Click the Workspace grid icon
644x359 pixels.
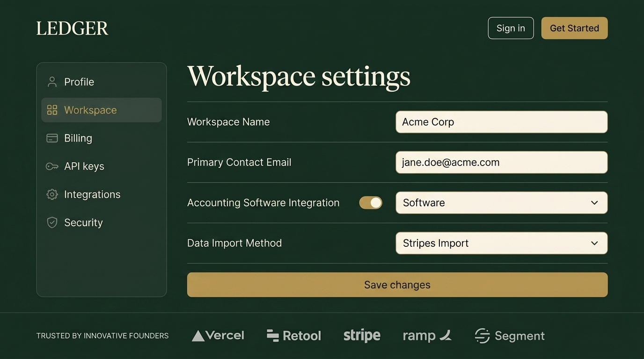tap(52, 110)
